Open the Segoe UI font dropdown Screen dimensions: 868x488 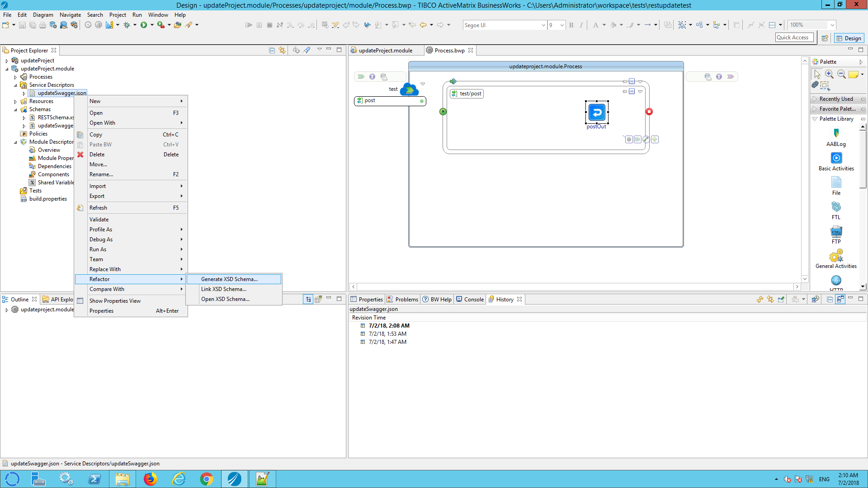tap(543, 25)
